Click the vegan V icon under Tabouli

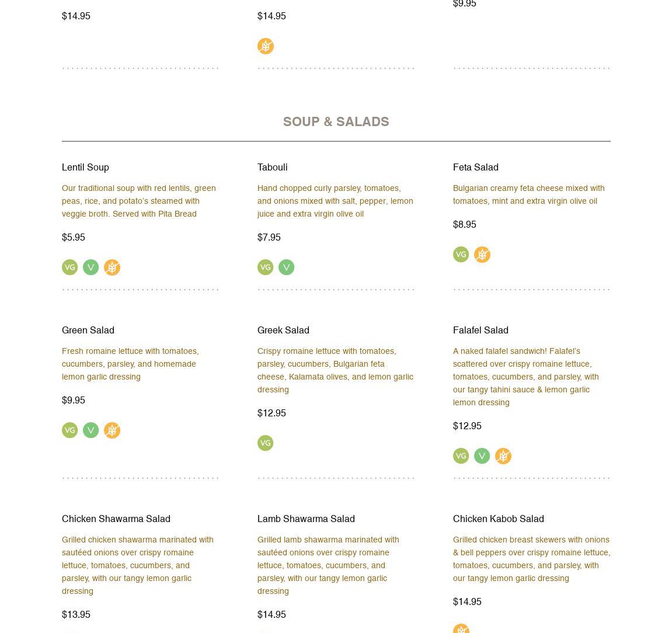[x=287, y=267]
